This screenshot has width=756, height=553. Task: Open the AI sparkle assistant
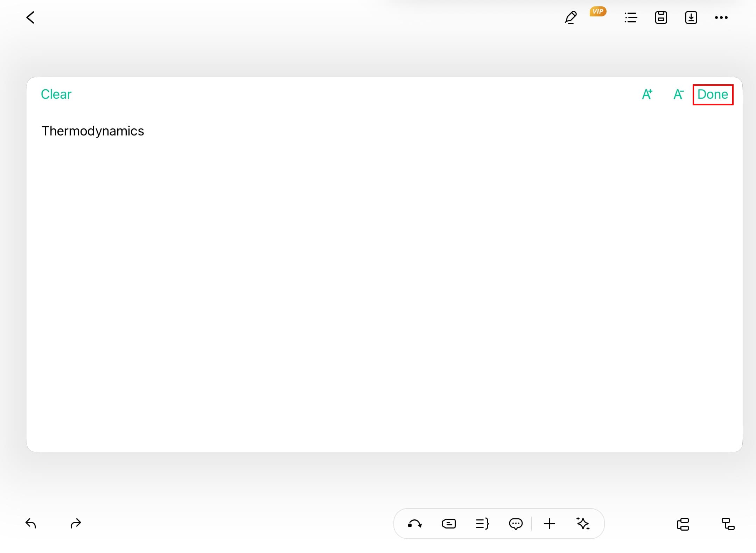(583, 524)
